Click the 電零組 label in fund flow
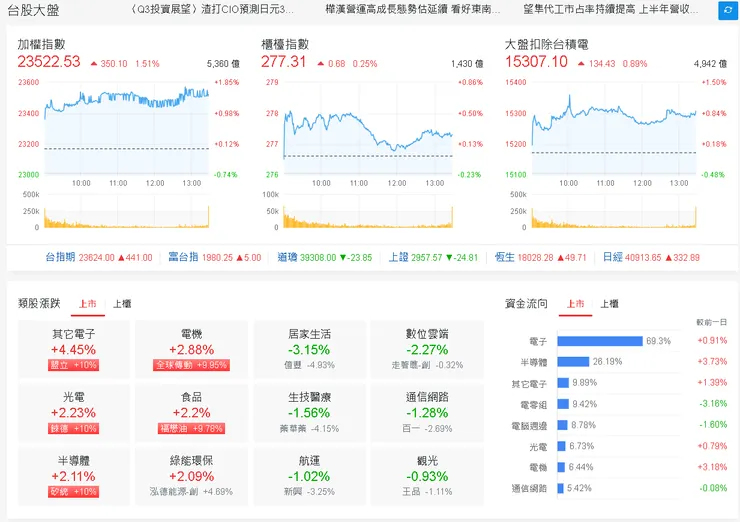The width and height of the screenshot is (740, 522). (533, 405)
